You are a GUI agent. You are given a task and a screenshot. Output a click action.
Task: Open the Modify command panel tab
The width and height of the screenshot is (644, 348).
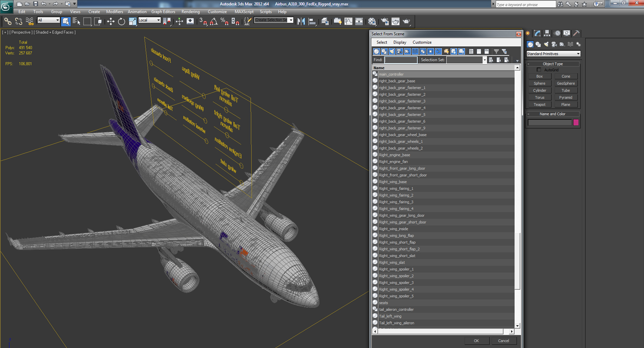(x=537, y=33)
